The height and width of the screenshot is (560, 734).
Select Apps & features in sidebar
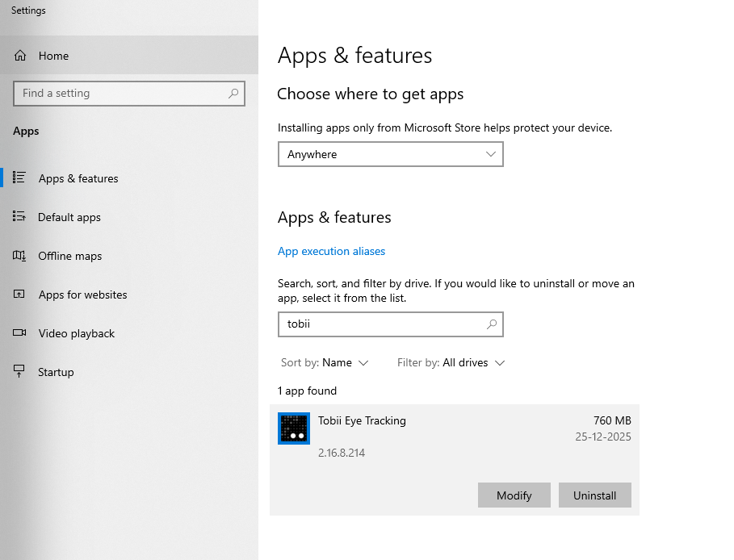click(x=129, y=178)
